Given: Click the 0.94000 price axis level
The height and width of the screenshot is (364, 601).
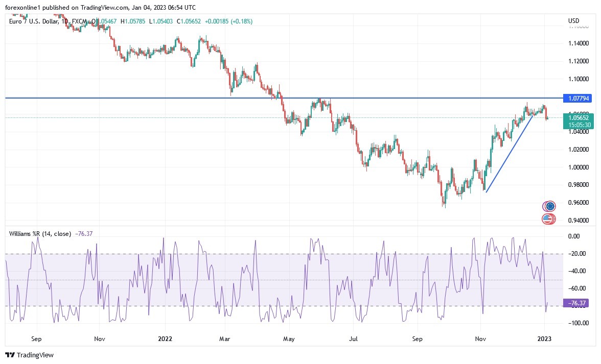Looking at the screenshot, I should click(x=579, y=220).
